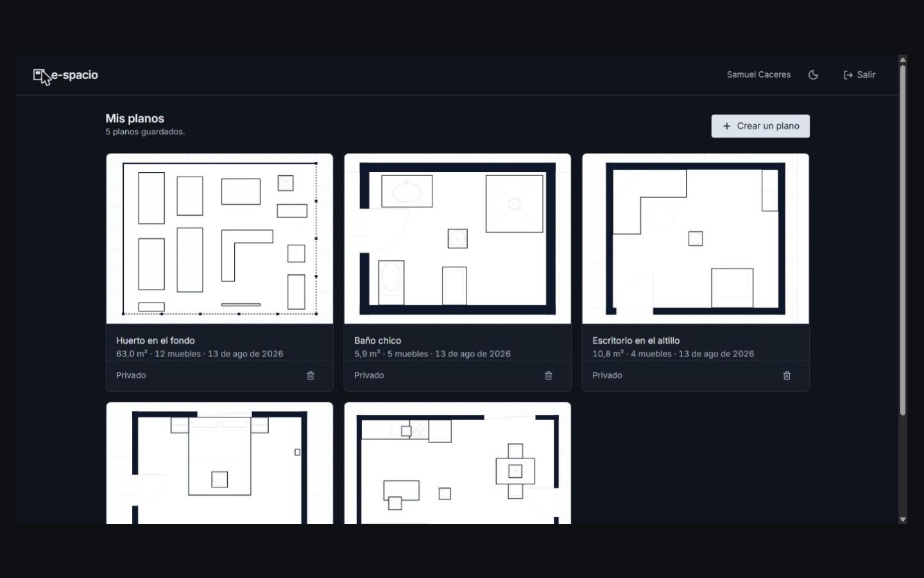924x578 pixels.
Task: Click the Salir logout button
Action: [x=859, y=74]
